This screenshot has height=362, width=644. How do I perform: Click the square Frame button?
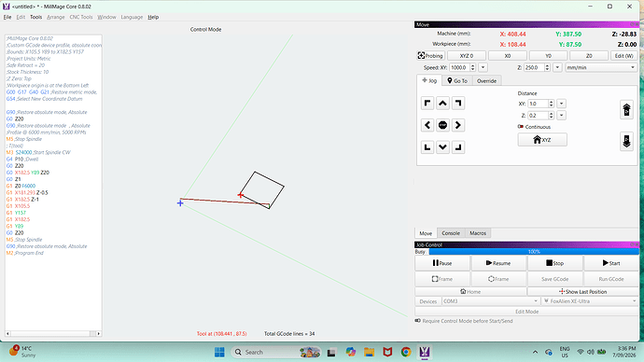point(442,279)
